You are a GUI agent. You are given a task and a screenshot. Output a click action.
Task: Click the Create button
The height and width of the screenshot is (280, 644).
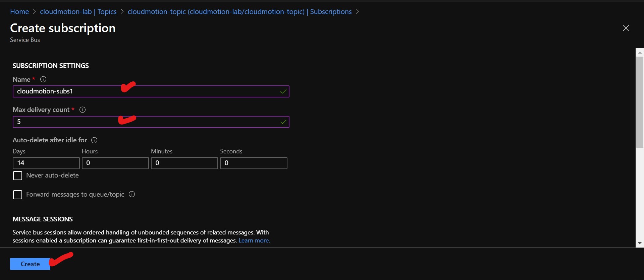tap(30, 264)
